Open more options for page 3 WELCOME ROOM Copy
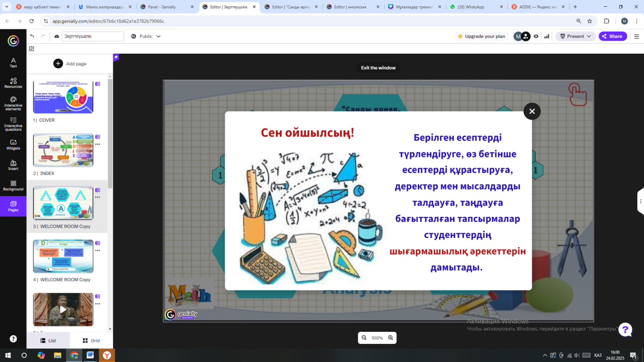644x362 pixels. coord(97,197)
